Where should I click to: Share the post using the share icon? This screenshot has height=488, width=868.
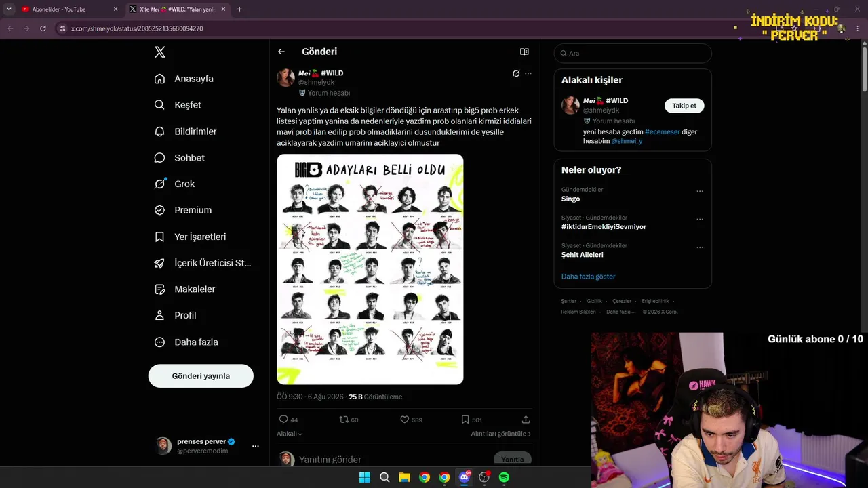tap(526, 420)
